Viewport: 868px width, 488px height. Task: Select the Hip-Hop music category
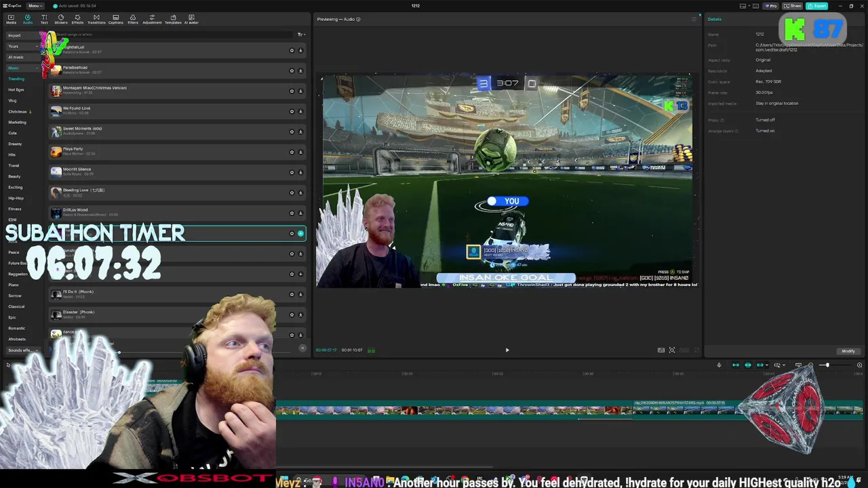(x=16, y=198)
